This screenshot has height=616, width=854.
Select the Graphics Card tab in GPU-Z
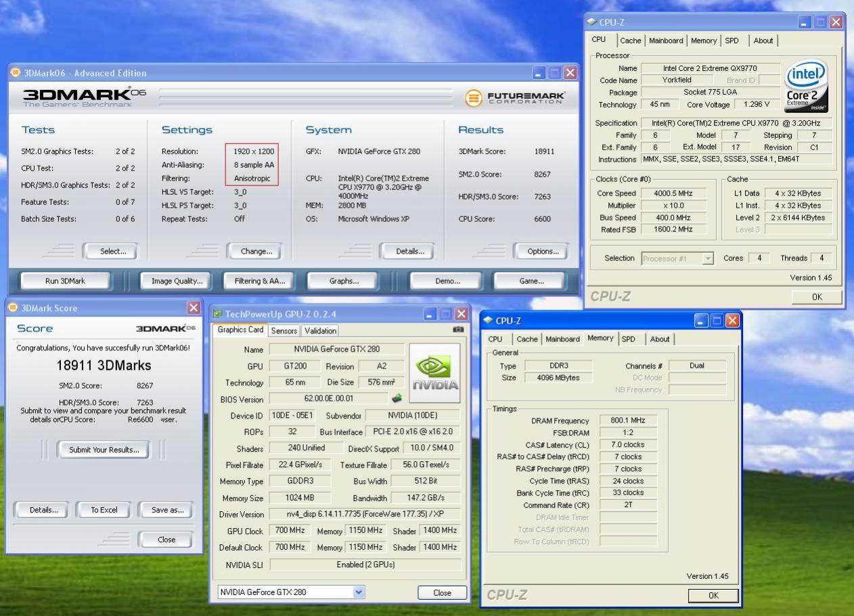tap(240, 330)
